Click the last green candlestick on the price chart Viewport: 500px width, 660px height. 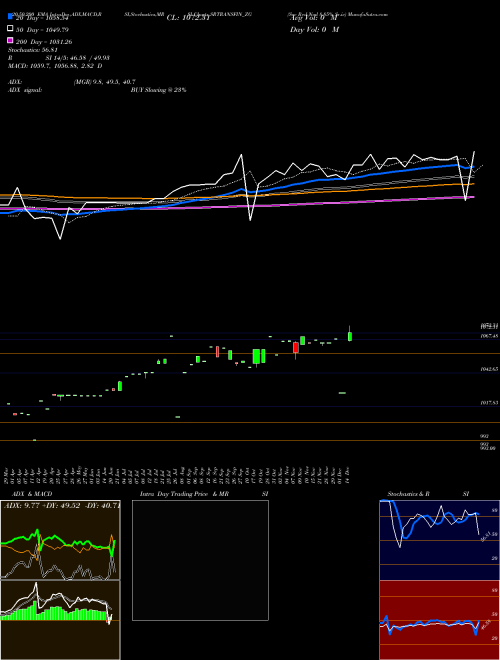350,336
